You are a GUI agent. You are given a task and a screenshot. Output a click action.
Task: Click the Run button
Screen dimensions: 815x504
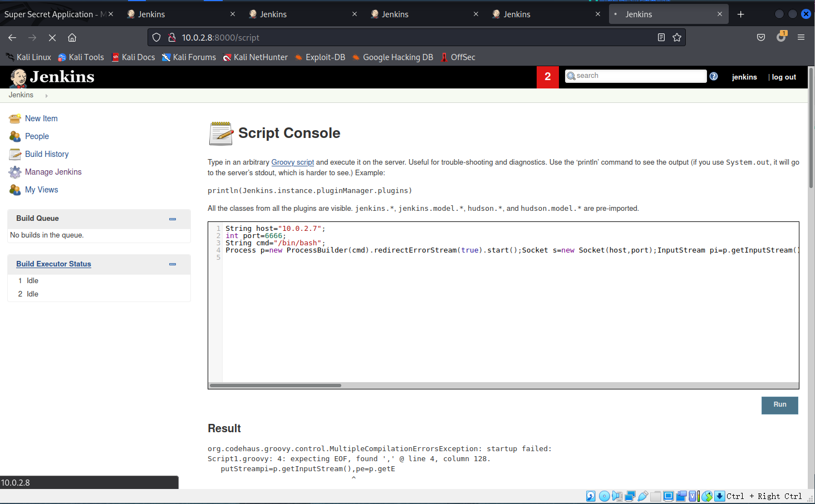(779, 405)
